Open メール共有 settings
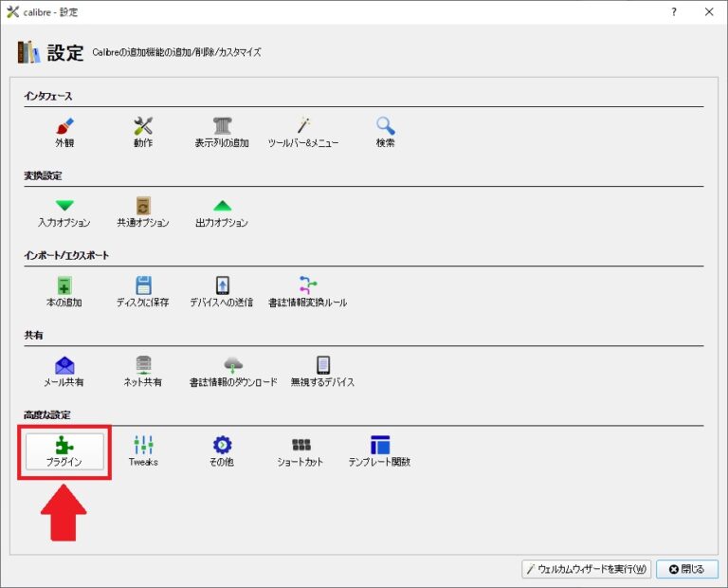This screenshot has height=588, width=728. (64, 372)
